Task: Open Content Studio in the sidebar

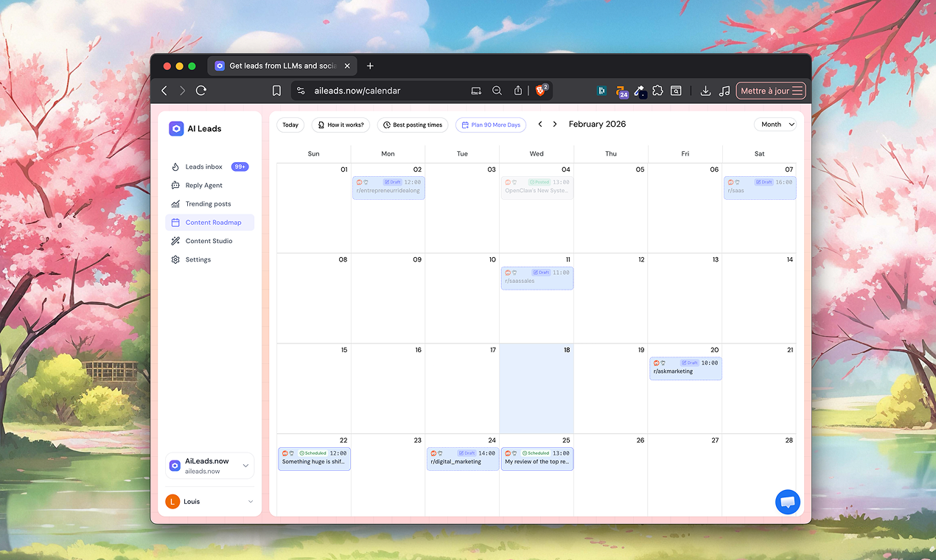Action: point(209,241)
